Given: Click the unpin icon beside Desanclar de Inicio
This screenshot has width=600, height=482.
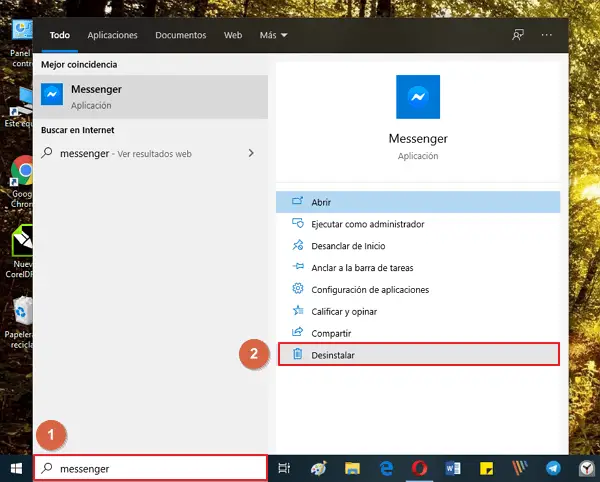Looking at the screenshot, I should click(297, 245).
